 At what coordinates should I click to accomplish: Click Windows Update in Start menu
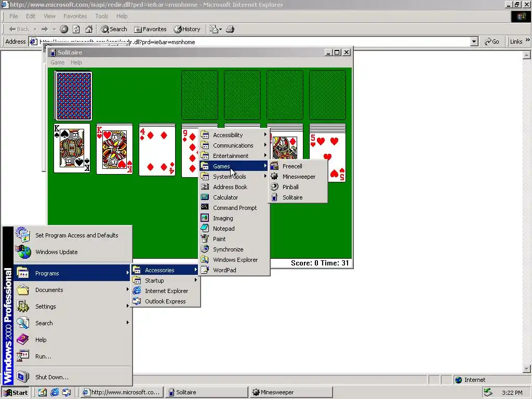click(x=73, y=252)
